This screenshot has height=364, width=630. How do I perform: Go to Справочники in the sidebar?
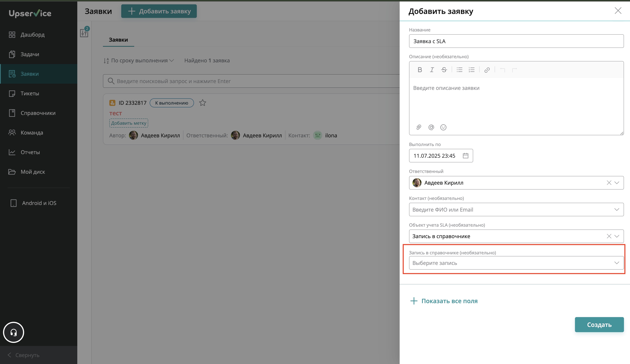pos(38,113)
